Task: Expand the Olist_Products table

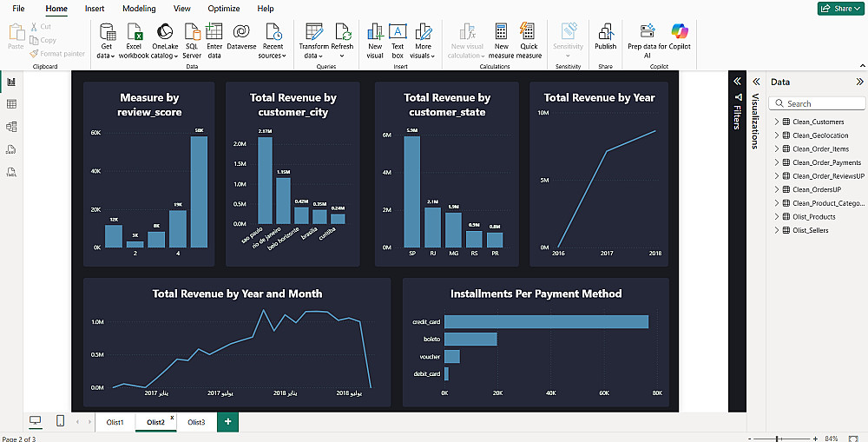Action: point(776,216)
